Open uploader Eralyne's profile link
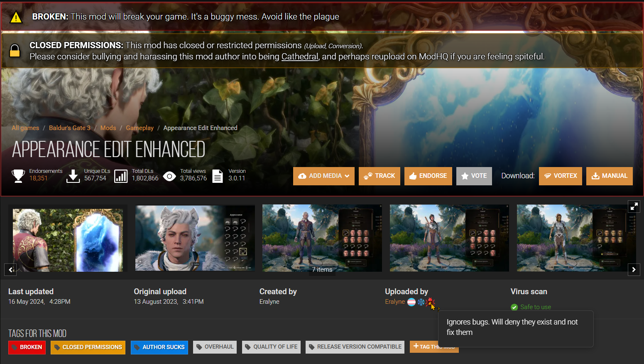This screenshot has width=644, height=364. pos(395,302)
